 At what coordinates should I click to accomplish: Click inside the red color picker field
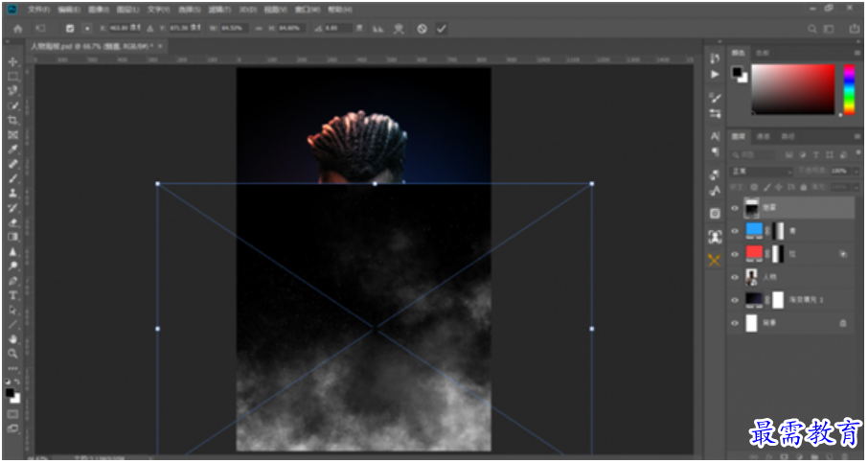pos(792,90)
